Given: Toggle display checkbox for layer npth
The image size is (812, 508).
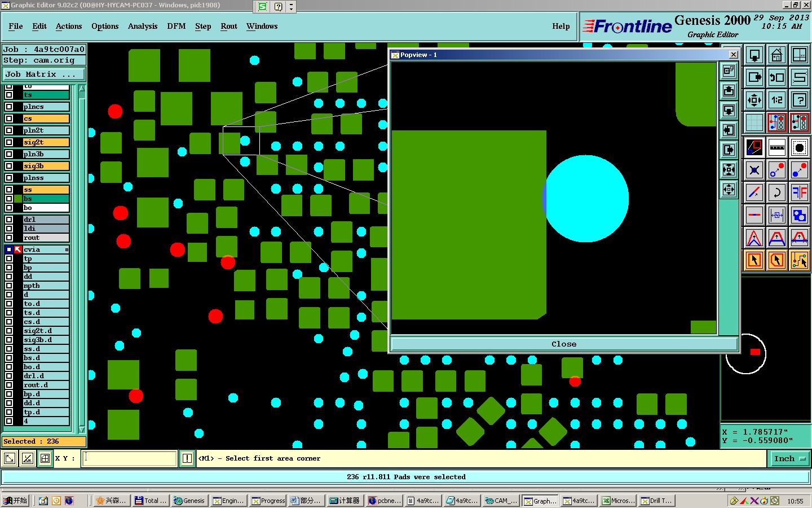Looking at the screenshot, I should 9,286.
